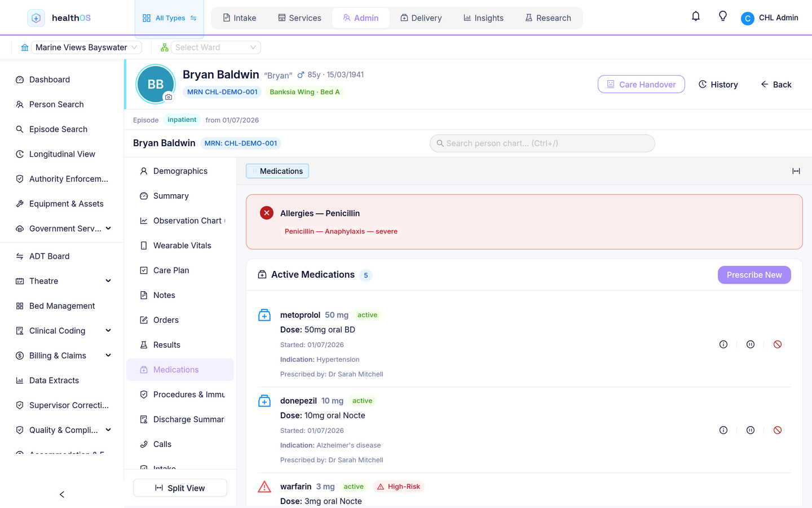Open patient History
Screen dimensions: 812x508
coord(718,84)
